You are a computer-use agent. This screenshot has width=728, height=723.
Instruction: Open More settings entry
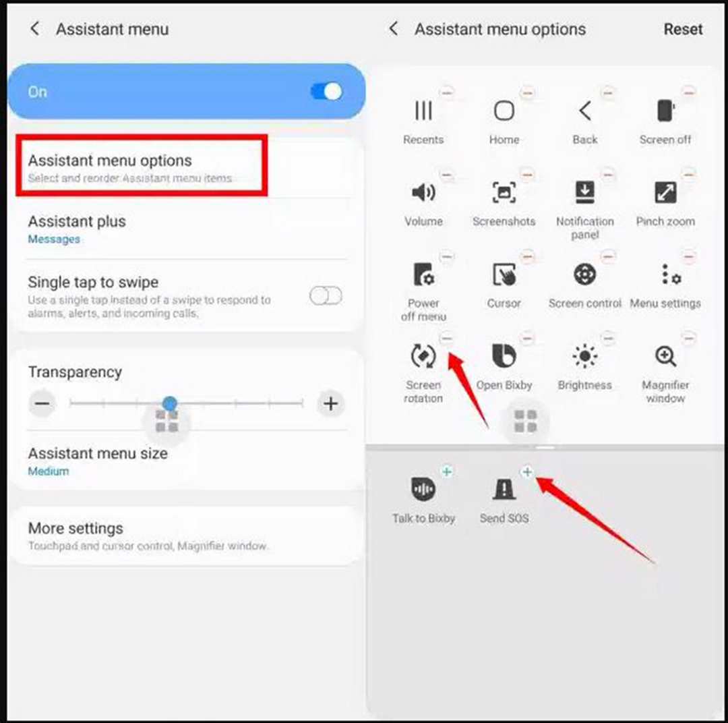187,536
